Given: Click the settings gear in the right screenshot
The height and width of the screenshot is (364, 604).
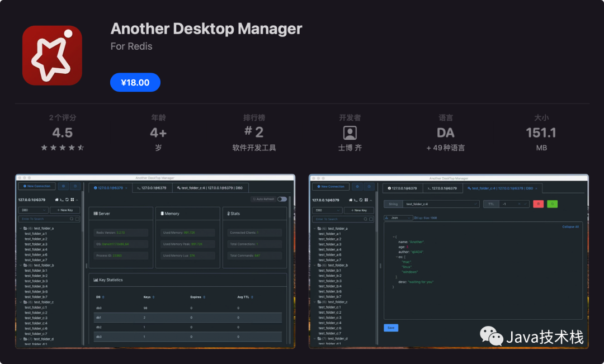Looking at the screenshot, I should point(357,186).
